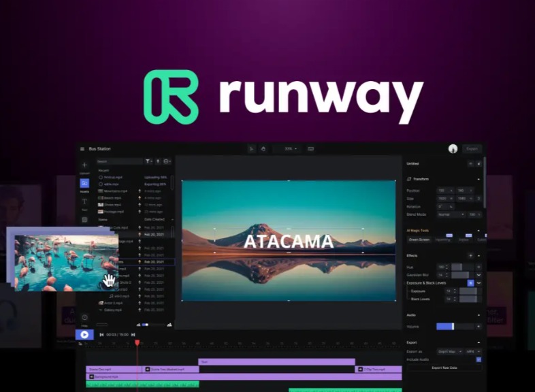Click the Transform section icon
The image size is (535, 392).
(x=409, y=179)
